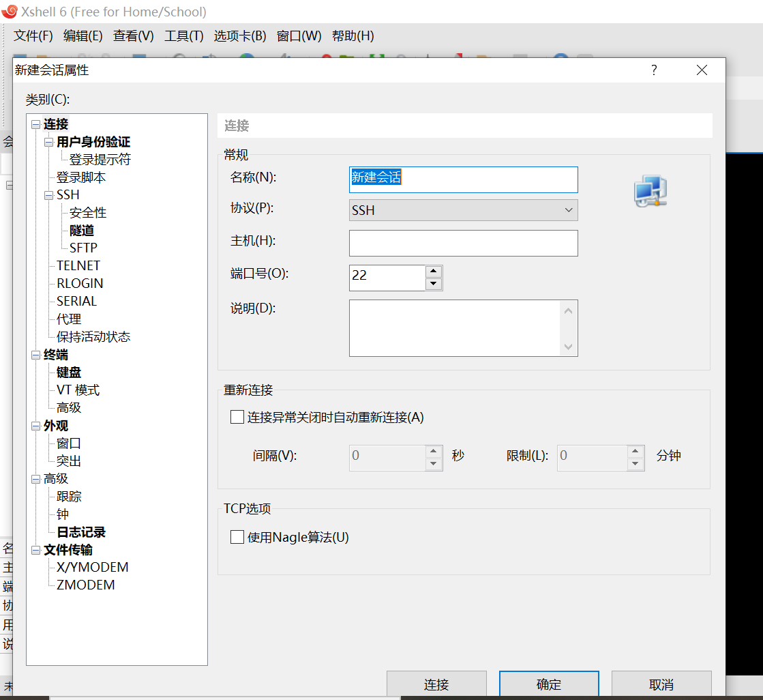Enable the Nagle algorithm option
The image size is (763, 700).
tap(237, 537)
